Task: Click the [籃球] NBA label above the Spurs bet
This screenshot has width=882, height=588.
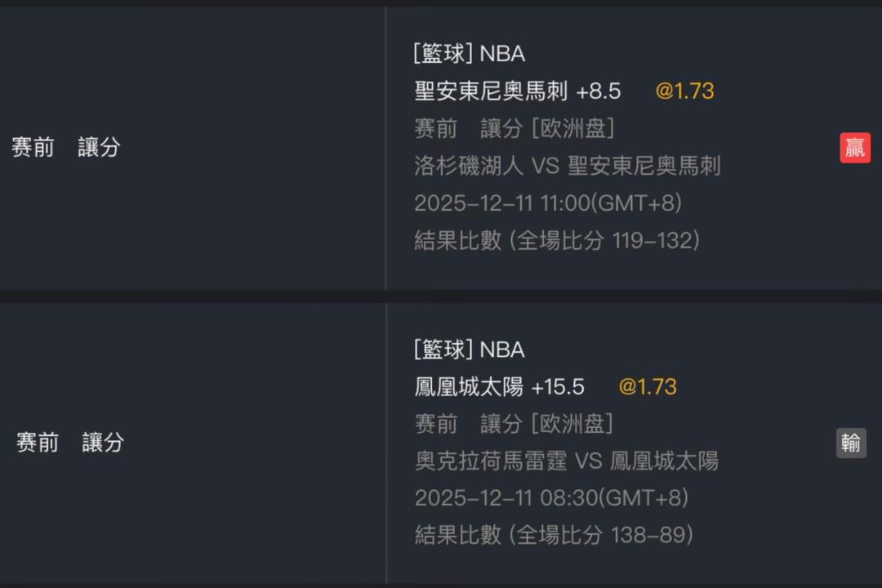Action: point(469,54)
